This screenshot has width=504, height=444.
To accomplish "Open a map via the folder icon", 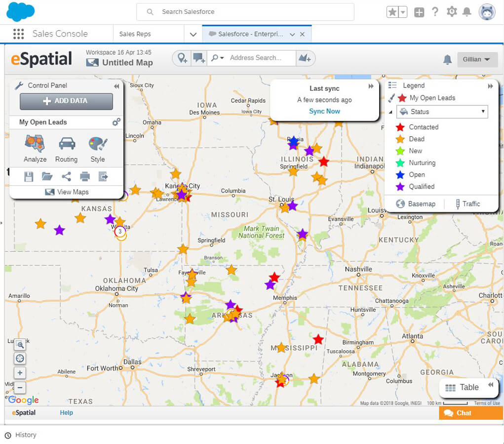I will coord(47,176).
